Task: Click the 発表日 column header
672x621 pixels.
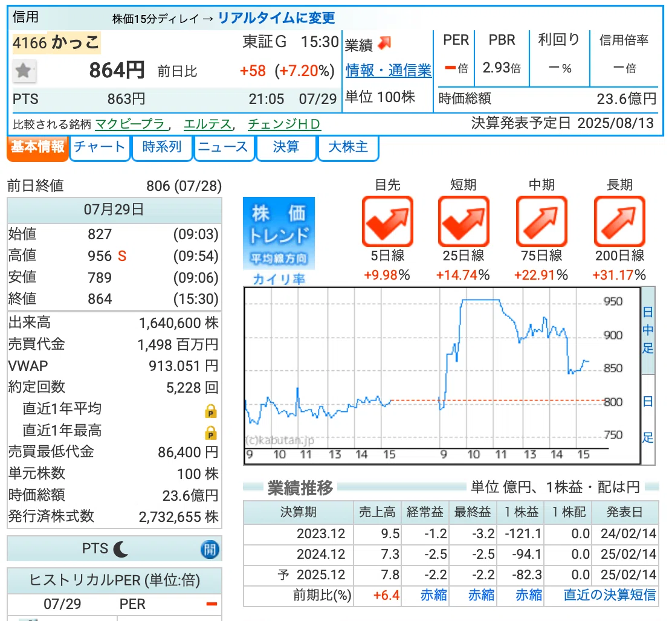Action: click(x=624, y=512)
